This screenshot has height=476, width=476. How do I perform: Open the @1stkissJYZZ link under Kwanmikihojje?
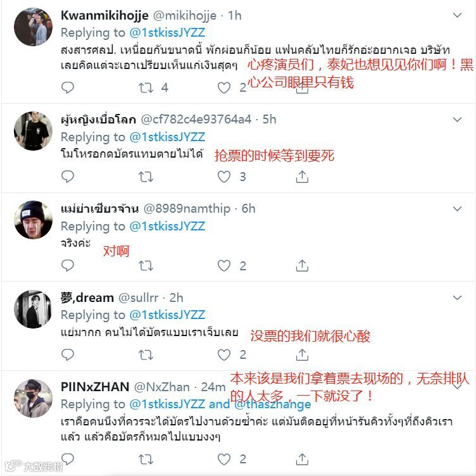(167, 32)
